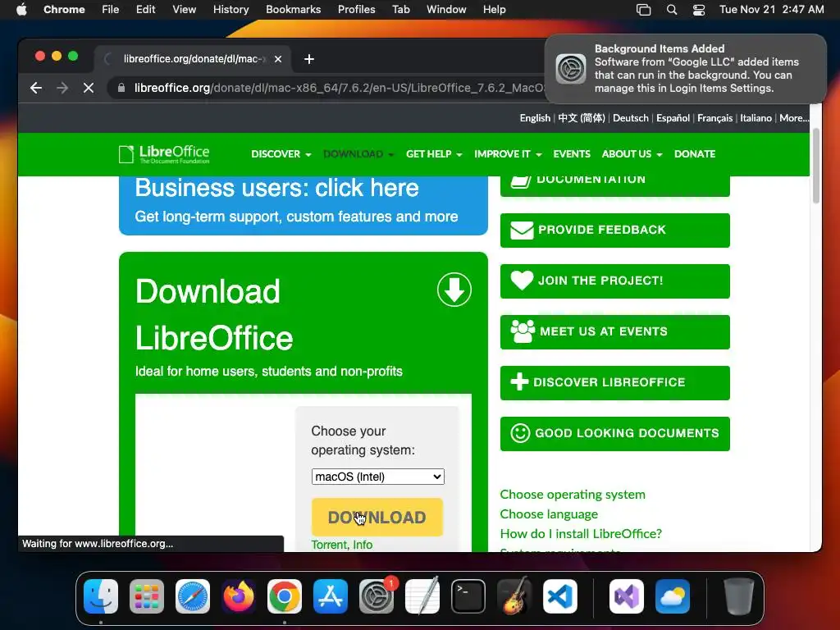This screenshot has width=840, height=630.
Task: Switch language to Deutsch
Action: (631, 118)
